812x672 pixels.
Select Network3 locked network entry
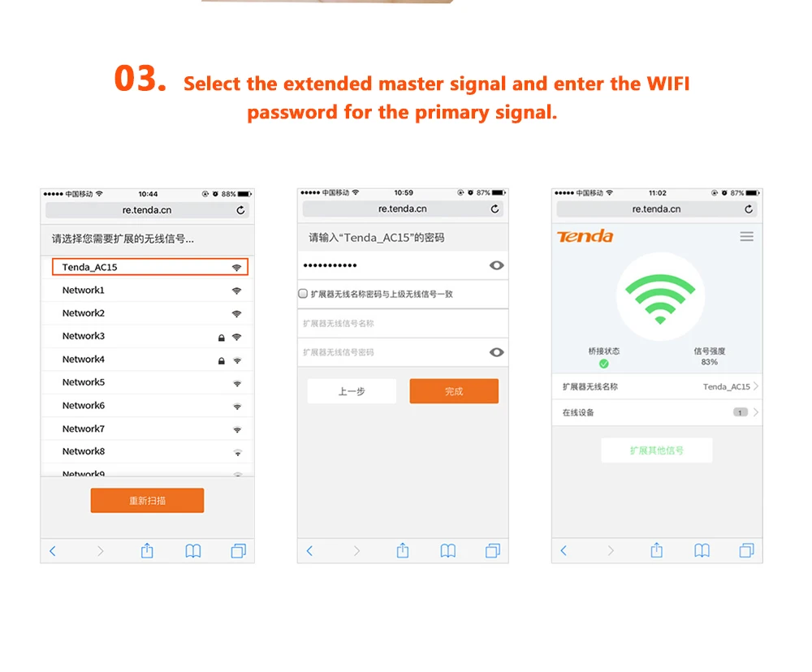tap(148, 337)
